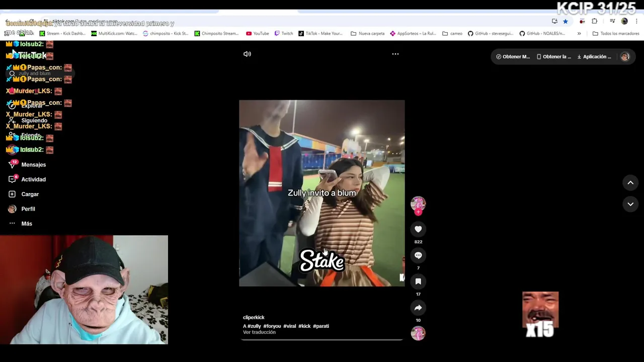Go to previous video with up arrow
Screen dimensions: 644x362
tap(630, 183)
